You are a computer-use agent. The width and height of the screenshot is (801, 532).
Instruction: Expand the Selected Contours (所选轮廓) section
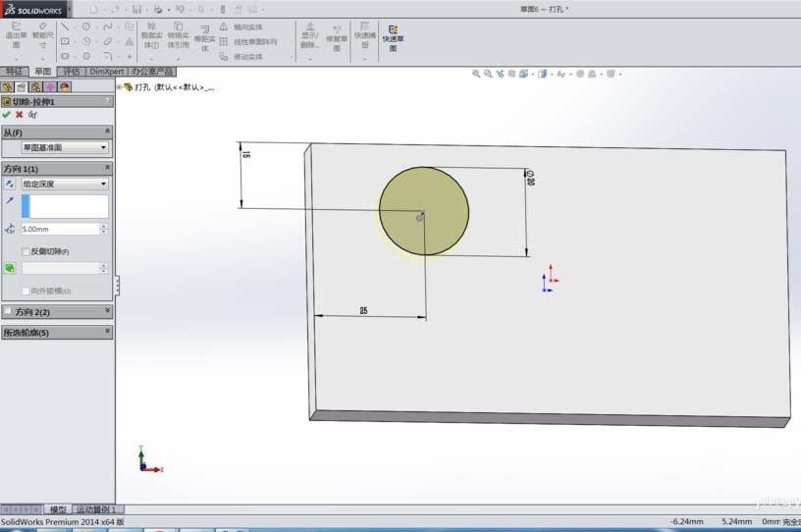pos(107,332)
